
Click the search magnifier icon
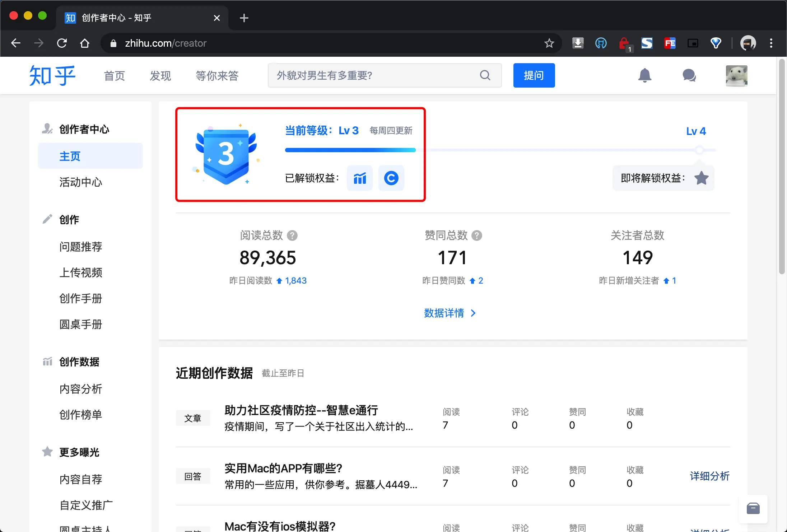click(x=485, y=75)
